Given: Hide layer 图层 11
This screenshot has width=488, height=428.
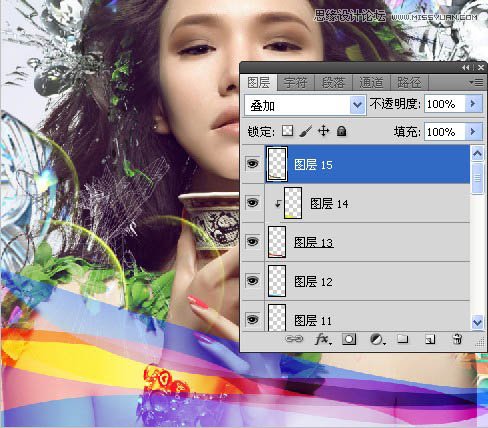Looking at the screenshot, I should pos(252,319).
